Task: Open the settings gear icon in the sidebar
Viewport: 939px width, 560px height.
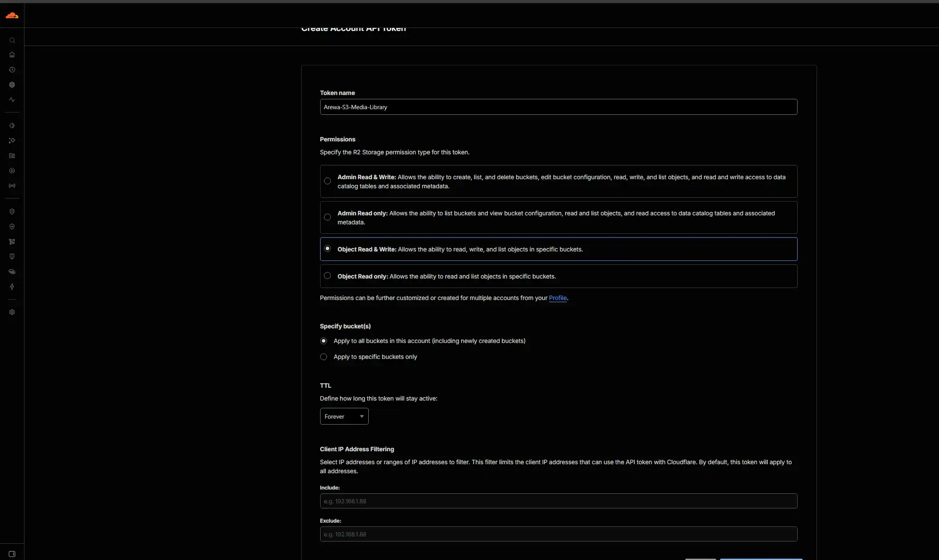Action: [12, 312]
